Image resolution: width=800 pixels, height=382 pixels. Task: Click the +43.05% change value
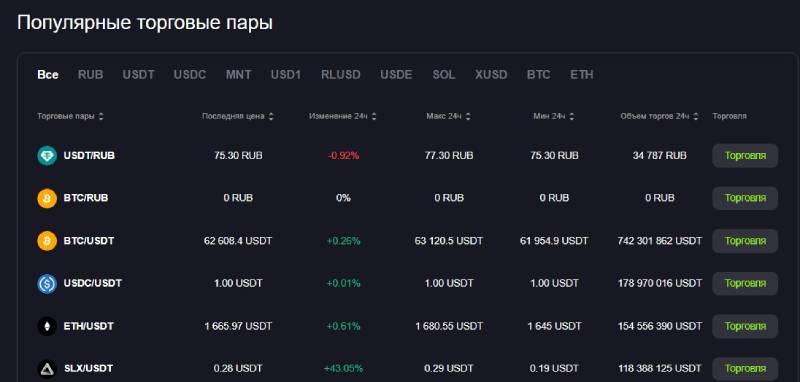click(x=343, y=368)
